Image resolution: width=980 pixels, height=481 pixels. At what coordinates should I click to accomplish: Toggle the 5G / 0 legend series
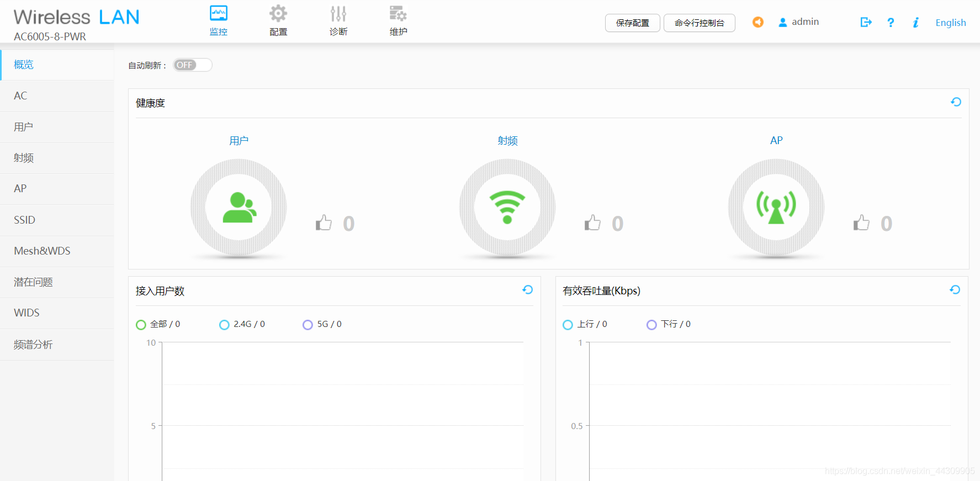pyautogui.click(x=322, y=324)
